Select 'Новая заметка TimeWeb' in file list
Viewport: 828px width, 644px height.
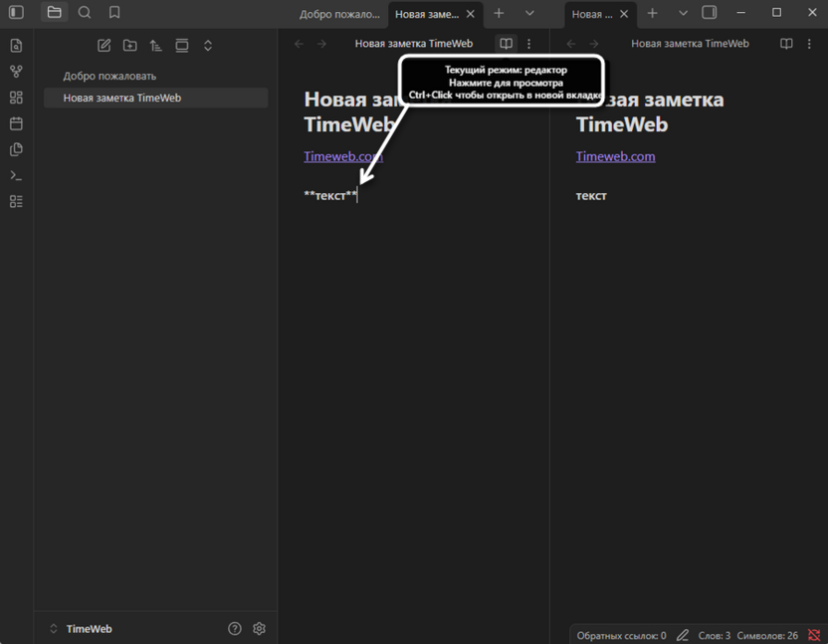click(156, 98)
